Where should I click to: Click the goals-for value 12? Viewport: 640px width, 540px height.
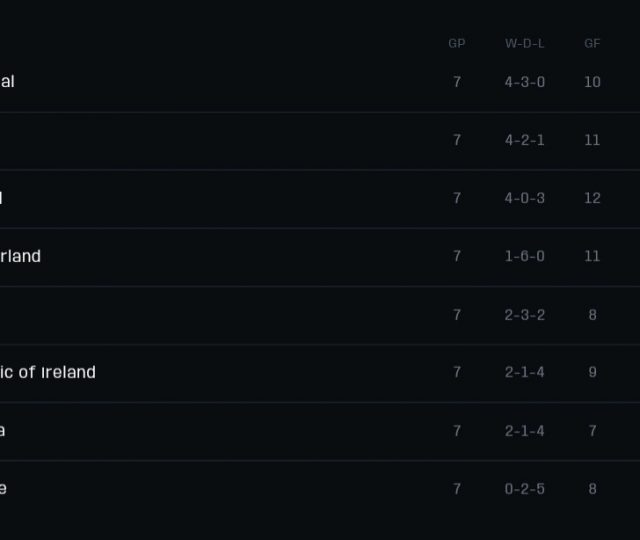592,198
